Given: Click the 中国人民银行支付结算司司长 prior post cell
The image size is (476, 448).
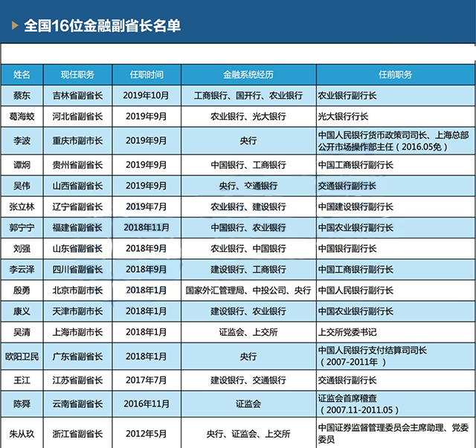Looking at the screenshot, I should pyautogui.click(x=395, y=357).
